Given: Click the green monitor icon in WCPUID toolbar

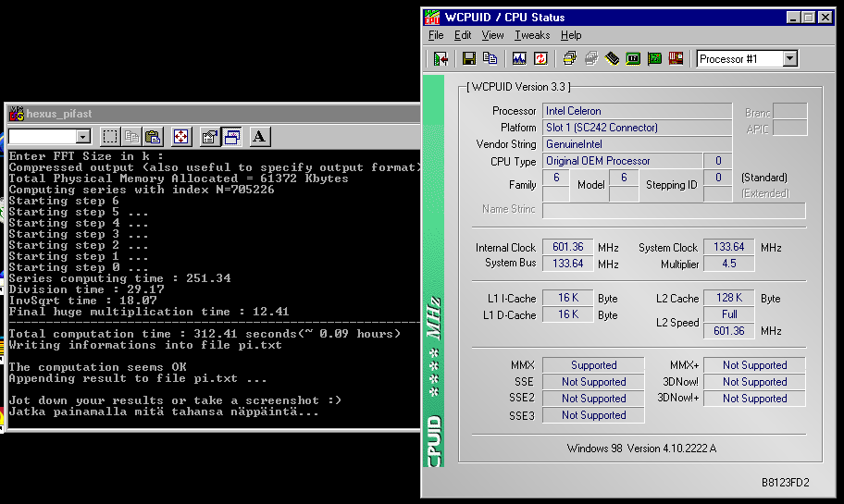Looking at the screenshot, I should (633, 58).
